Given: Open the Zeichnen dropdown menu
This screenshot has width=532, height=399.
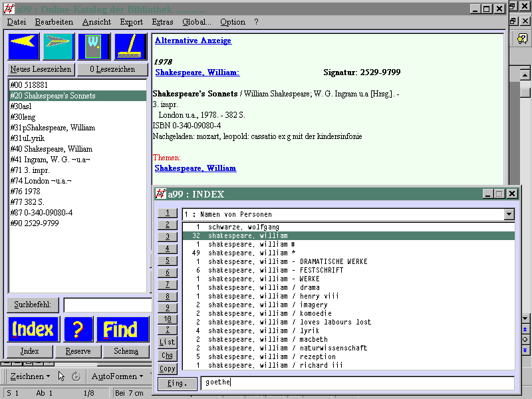Looking at the screenshot, I should click(30, 376).
